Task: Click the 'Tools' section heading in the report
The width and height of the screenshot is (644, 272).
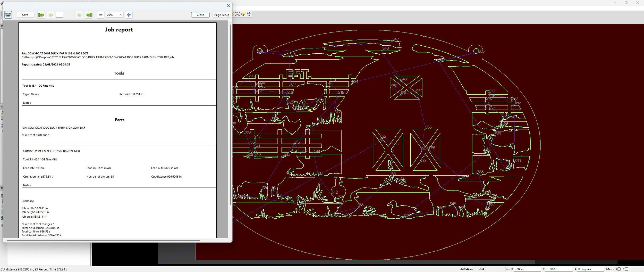Action: [x=119, y=73]
